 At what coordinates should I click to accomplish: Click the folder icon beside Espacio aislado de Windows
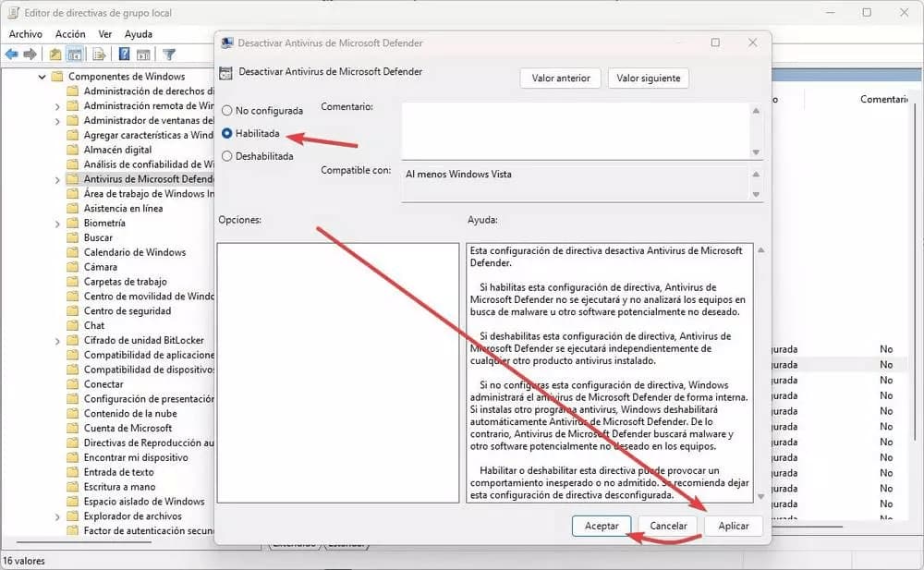point(72,502)
